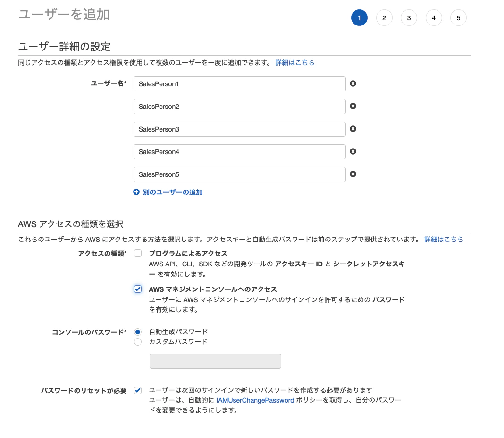Image resolution: width=504 pixels, height=438 pixels.
Task: Open the IAMUserChangePassword policy link
Action: 255,400
